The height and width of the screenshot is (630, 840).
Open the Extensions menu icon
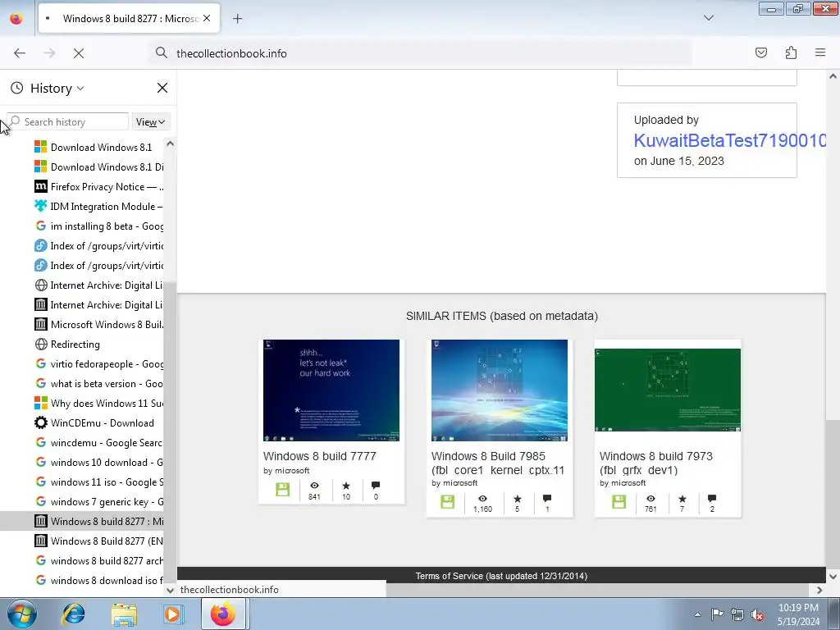click(x=791, y=52)
